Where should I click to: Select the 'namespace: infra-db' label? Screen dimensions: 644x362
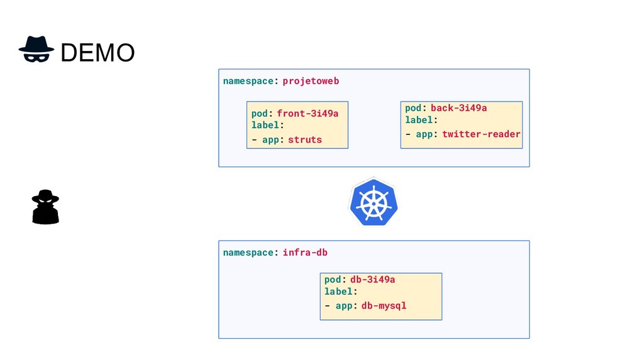[275, 253]
